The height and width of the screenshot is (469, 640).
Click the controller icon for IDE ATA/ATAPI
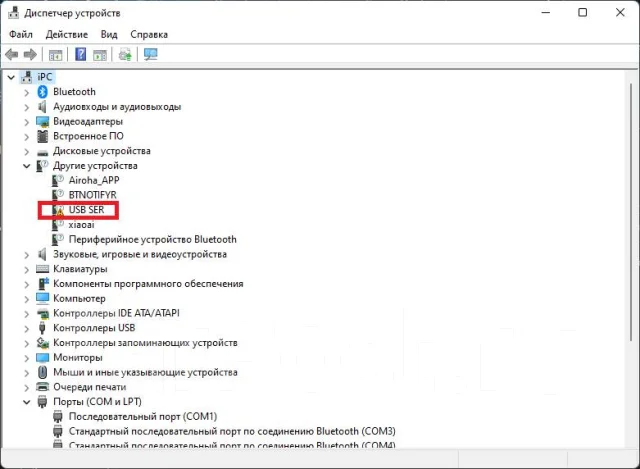(42, 313)
